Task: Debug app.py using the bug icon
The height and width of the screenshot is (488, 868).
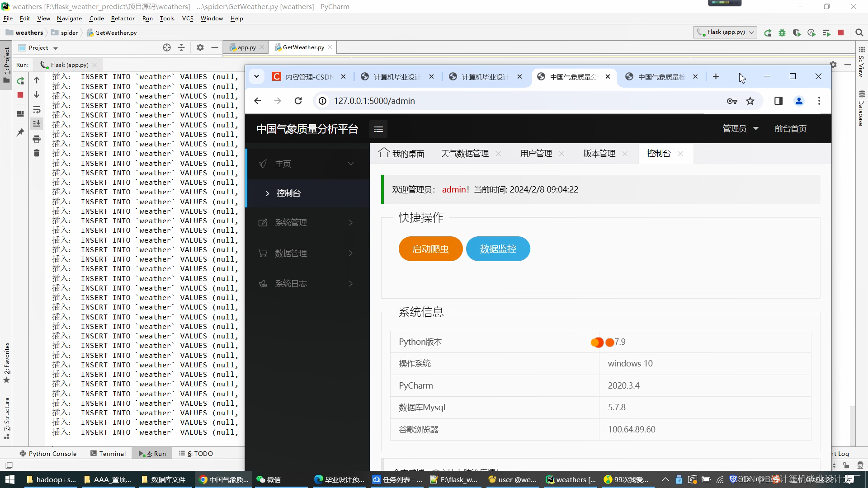Action: tap(783, 32)
